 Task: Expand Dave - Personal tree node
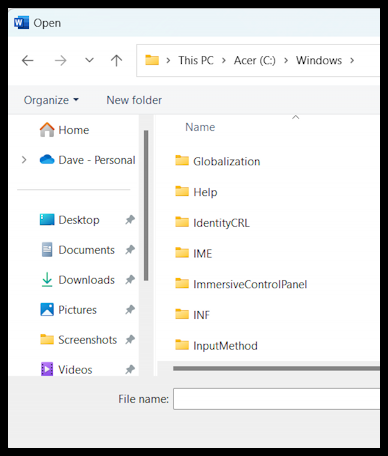pyautogui.click(x=24, y=160)
